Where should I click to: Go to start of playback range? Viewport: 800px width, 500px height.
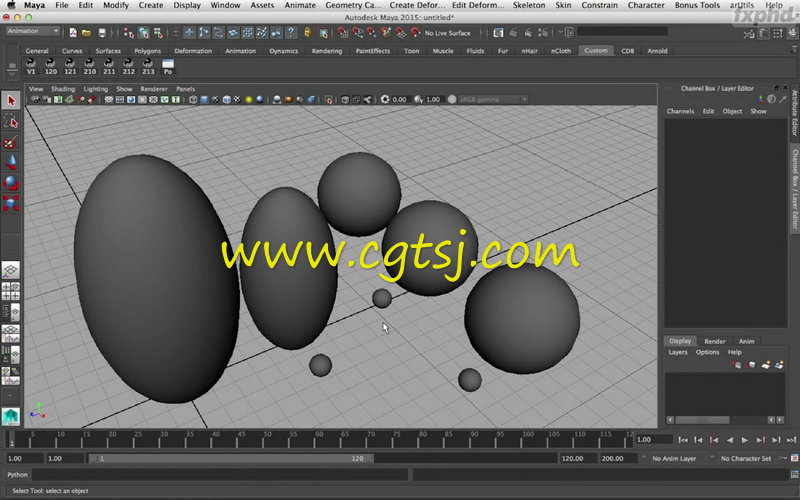click(x=683, y=440)
